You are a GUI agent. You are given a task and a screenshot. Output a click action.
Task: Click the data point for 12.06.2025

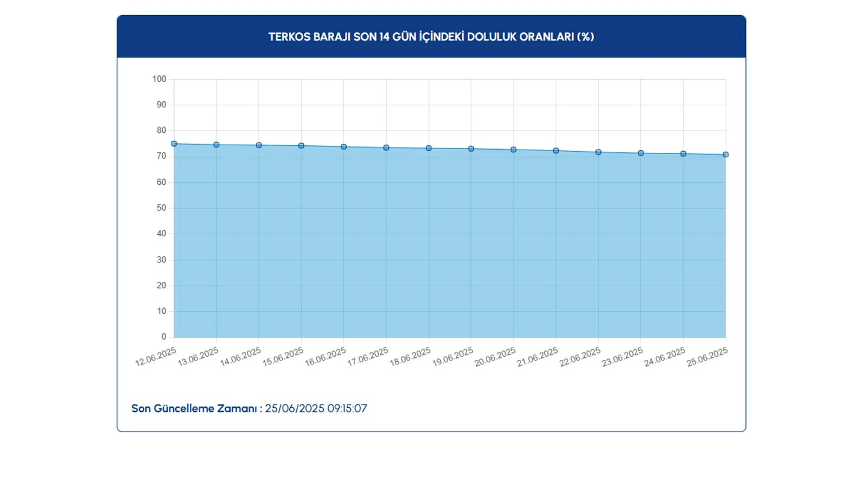point(174,144)
